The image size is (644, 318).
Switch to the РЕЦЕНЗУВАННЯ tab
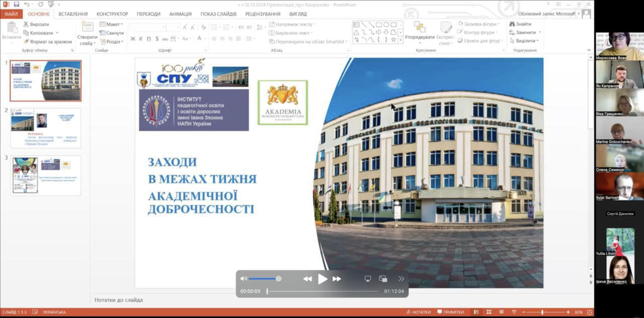(x=263, y=14)
